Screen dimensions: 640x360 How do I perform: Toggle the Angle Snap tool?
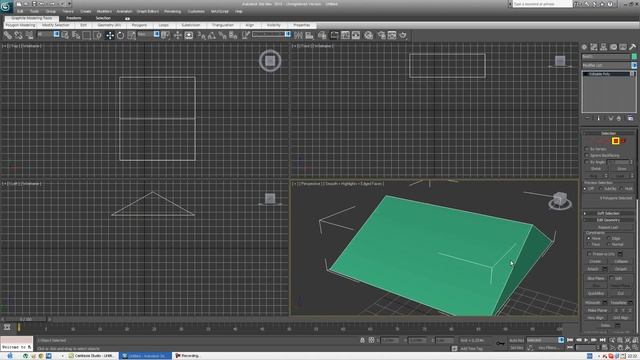click(212, 36)
